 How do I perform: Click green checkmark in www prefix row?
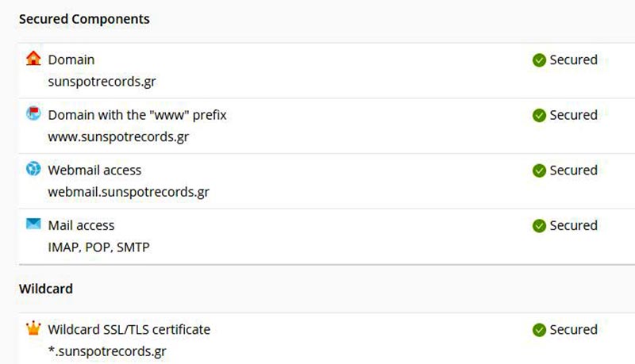[x=539, y=116]
